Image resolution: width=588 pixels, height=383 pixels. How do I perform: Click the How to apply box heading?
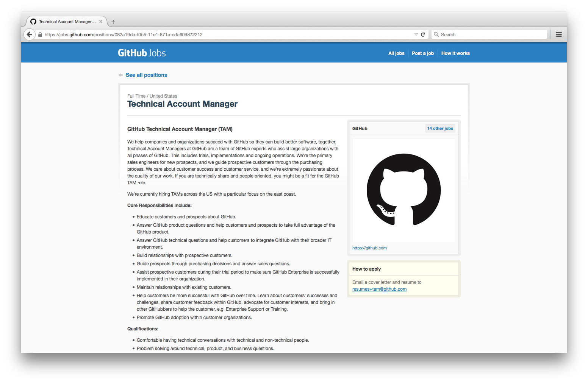click(x=366, y=269)
